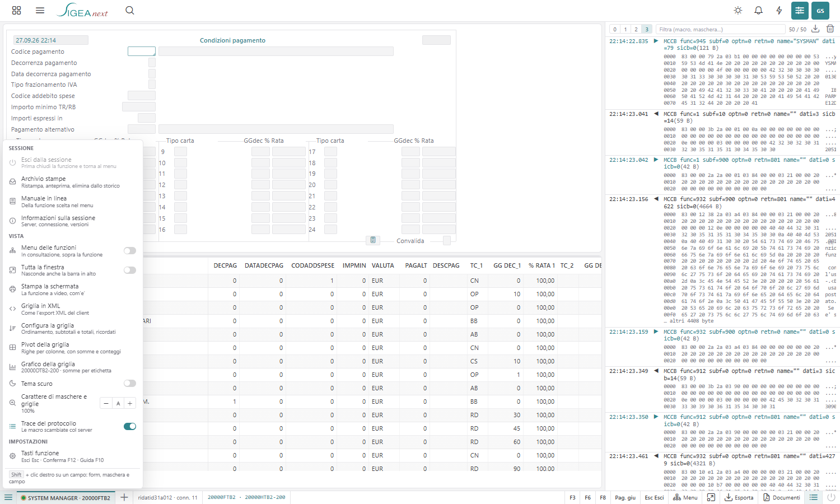
Task: Tick the Convalida checkbox
Action: click(446, 240)
